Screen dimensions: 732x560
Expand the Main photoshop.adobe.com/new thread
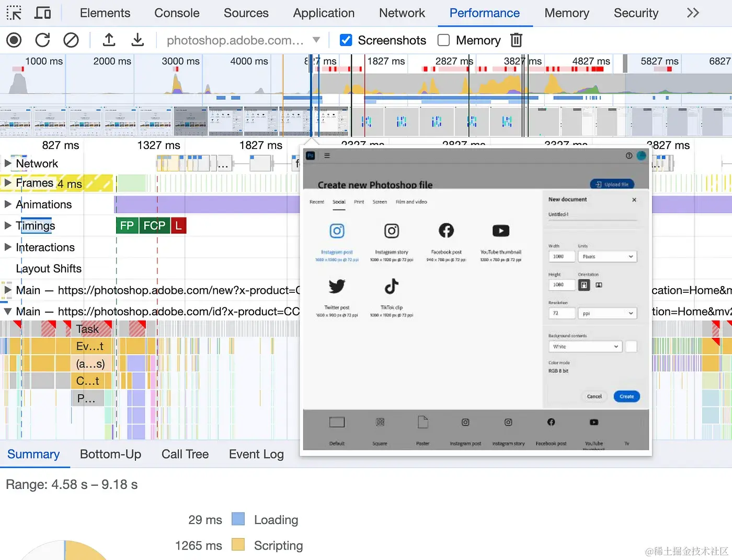[x=8, y=290]
